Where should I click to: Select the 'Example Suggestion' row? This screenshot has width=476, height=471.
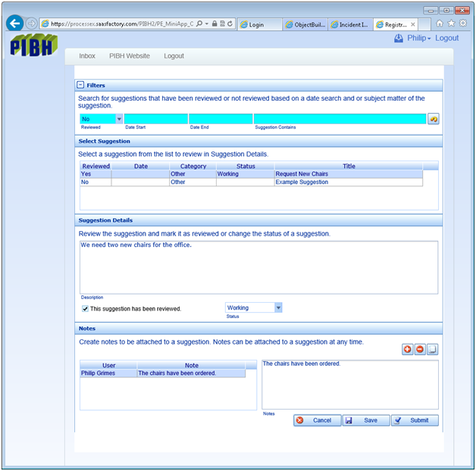click(251, 182)
